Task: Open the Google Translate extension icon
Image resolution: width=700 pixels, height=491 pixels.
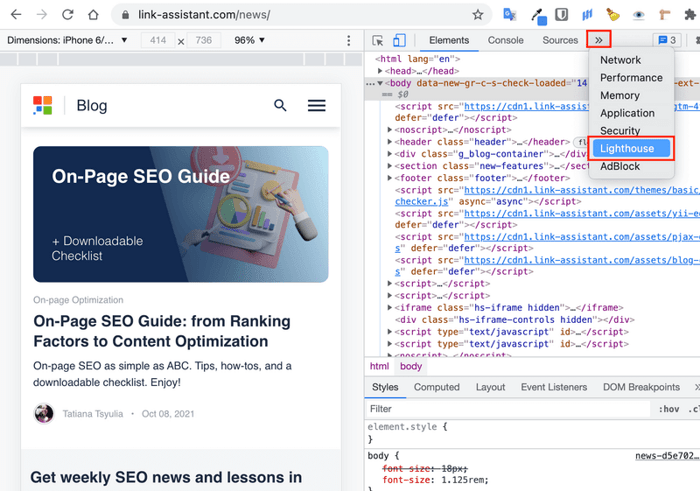Action: click(x=509, y=15)
